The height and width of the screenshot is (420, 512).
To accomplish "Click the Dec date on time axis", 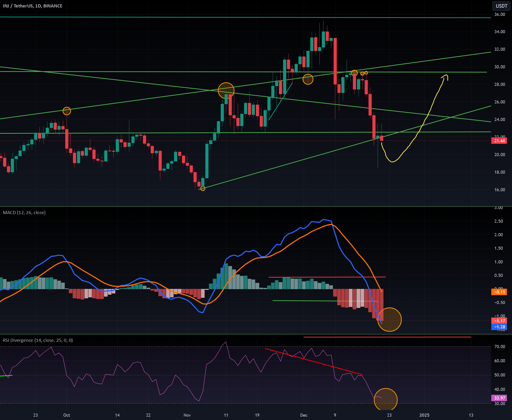I will (x=304, y=415).
